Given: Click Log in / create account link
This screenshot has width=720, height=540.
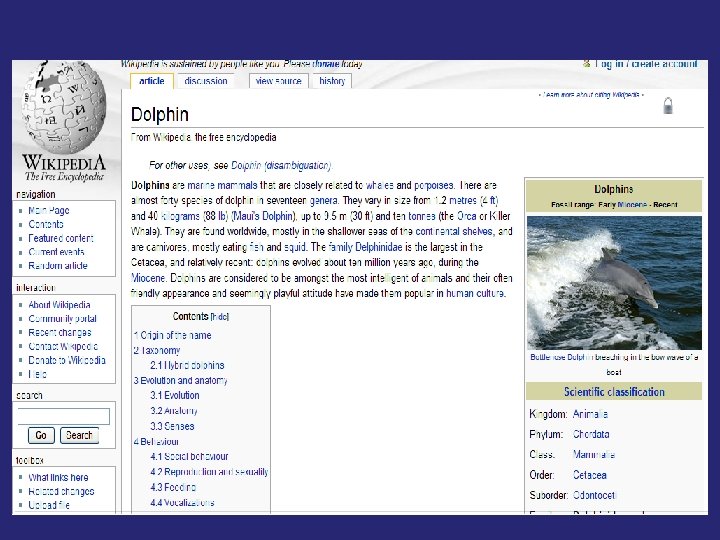Looking at the screenshot, I should coord(646,64).
